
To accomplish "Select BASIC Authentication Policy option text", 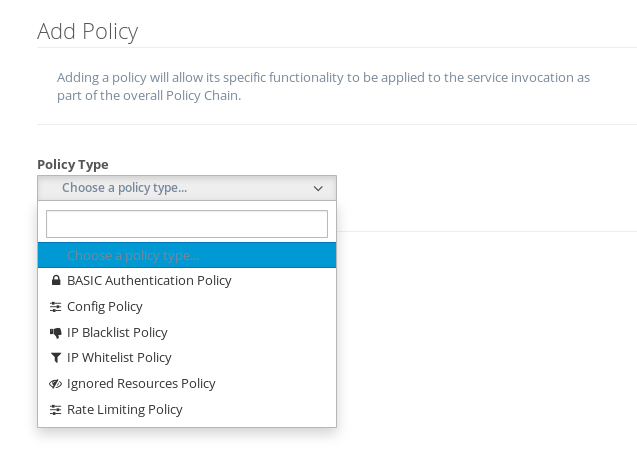I will pyautogui.click(x=149, y=280).
